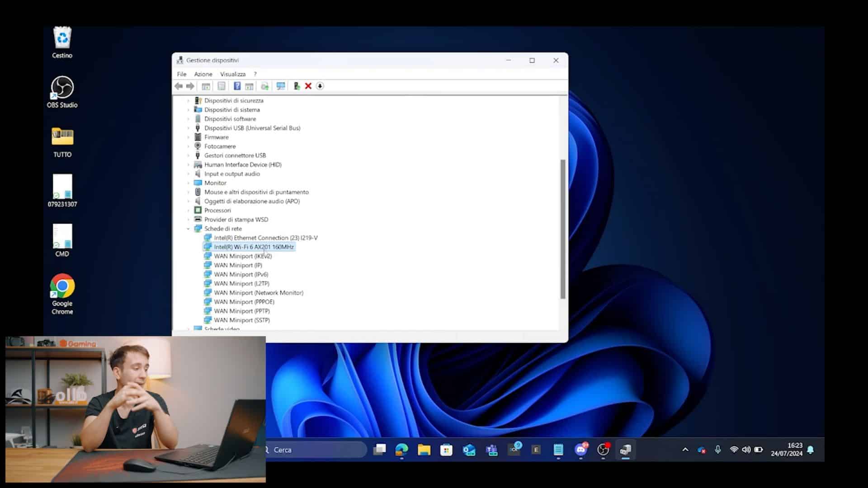
Task: Open the Visualizza menu
Action: click(x=233, y=74)
